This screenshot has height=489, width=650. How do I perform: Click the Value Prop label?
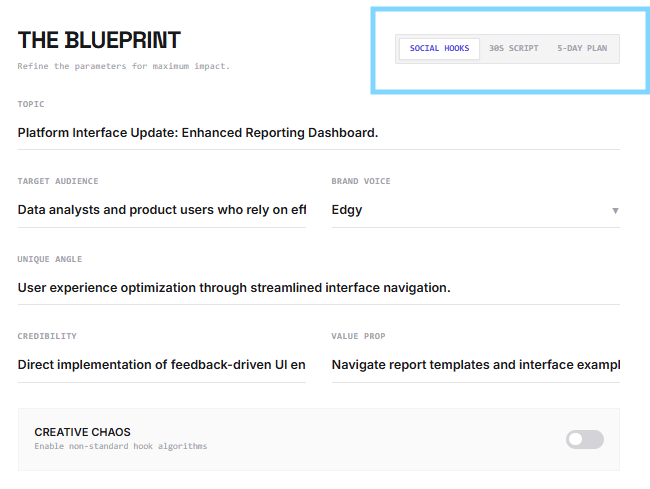(358, 336)
